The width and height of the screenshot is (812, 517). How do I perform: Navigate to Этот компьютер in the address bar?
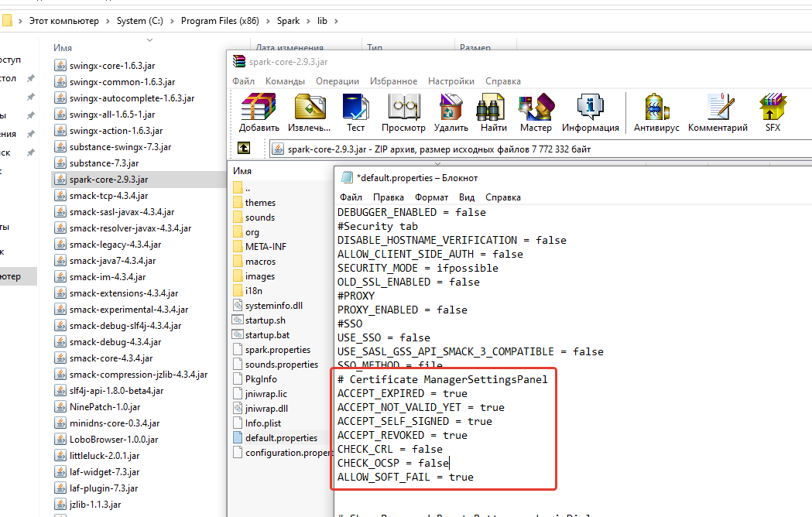(63, 21)
